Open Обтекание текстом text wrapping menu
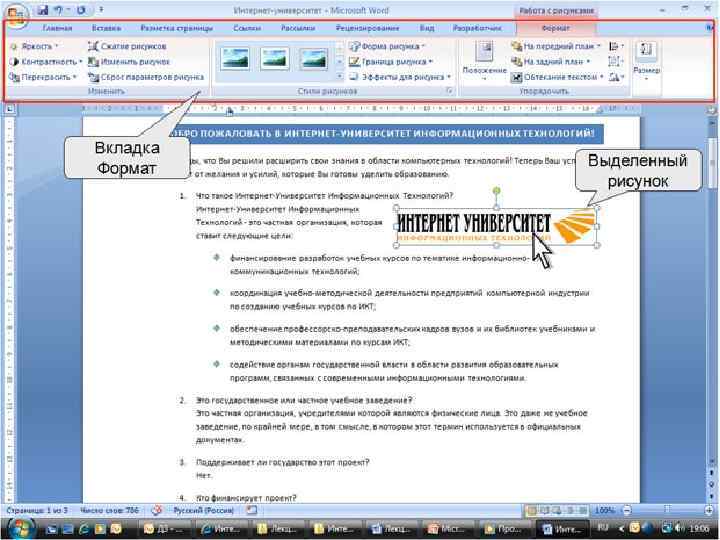 (558, 77)
